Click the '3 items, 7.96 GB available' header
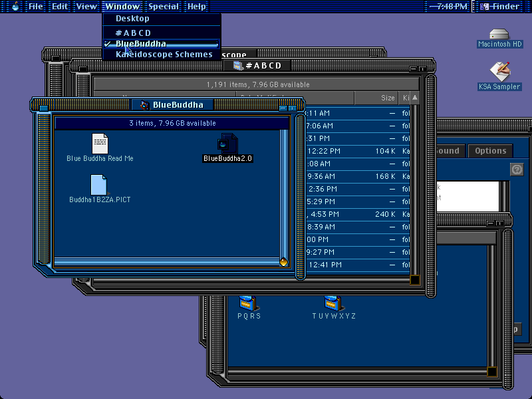Image resolution: width=532 pixels, height=399 pixels. [172, 123]
